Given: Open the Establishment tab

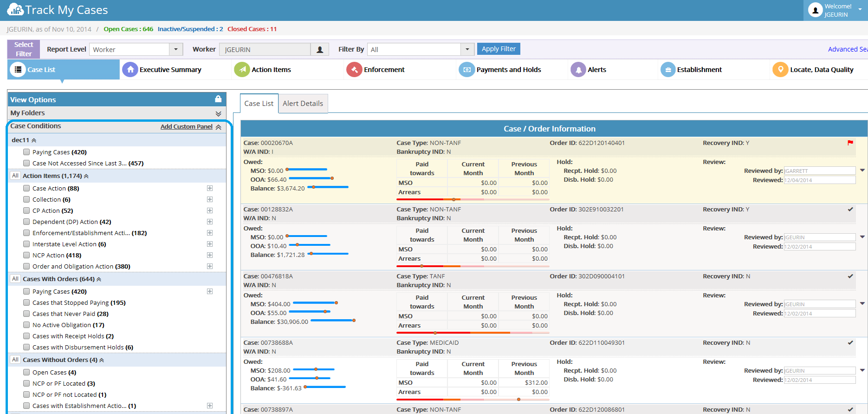Looking at the screenshot, I should tap(699, 70).
